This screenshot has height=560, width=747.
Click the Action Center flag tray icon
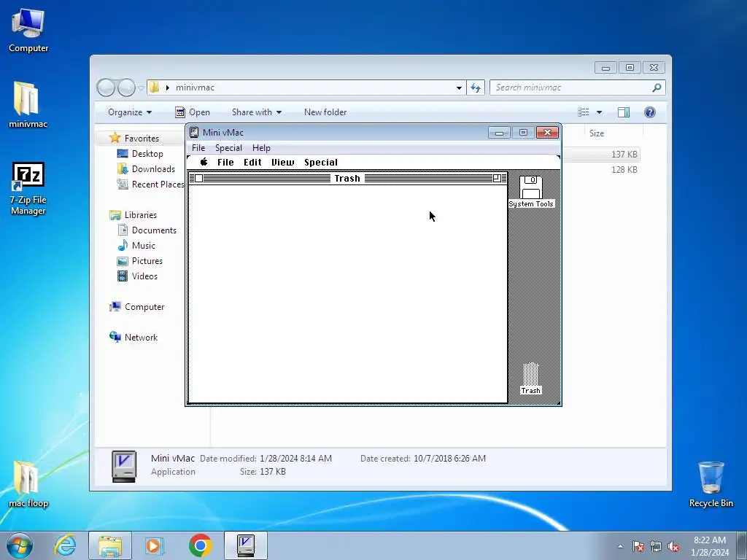[x=638, y=546]
